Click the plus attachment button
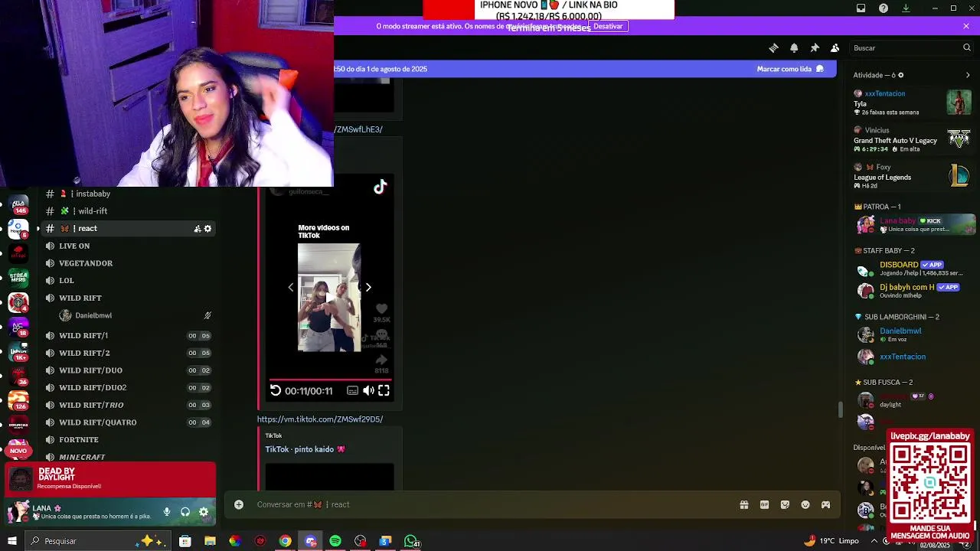Viewport: 980px width, 551px height. (239, 504)
